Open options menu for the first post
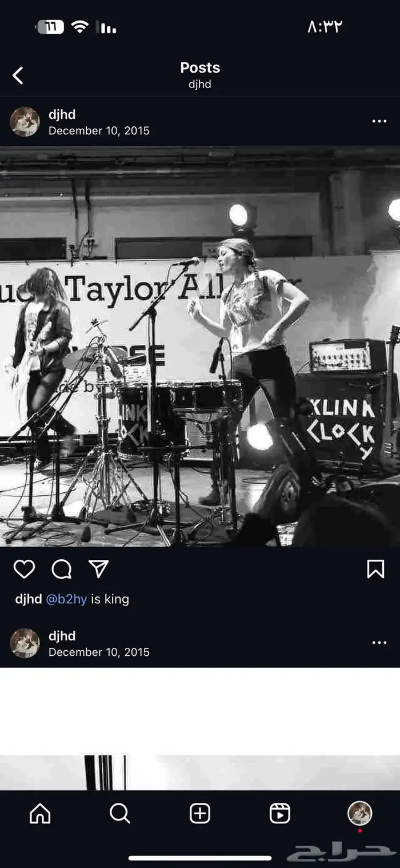This screenshot has height=868, width=400. tap(379, 121)
